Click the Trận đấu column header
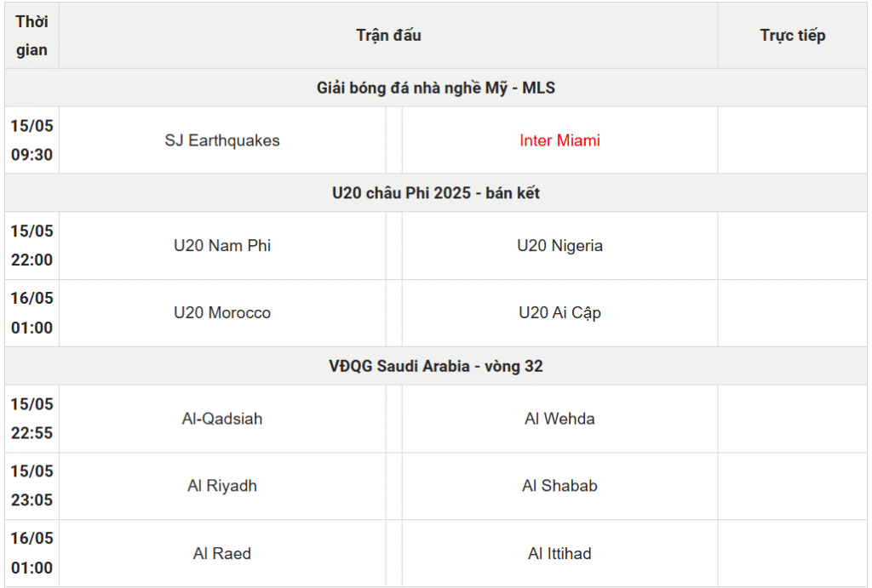The width and height of the screenshot is (872, 588). pos(388,36)
